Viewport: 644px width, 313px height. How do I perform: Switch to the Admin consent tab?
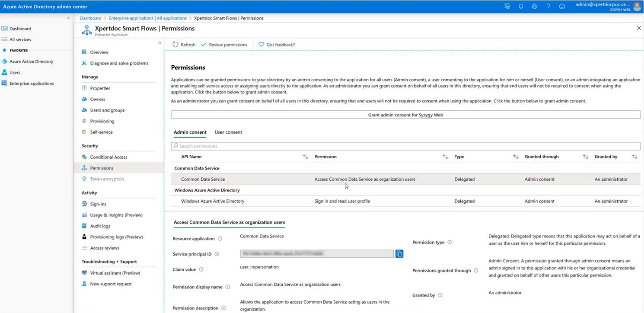190,132
